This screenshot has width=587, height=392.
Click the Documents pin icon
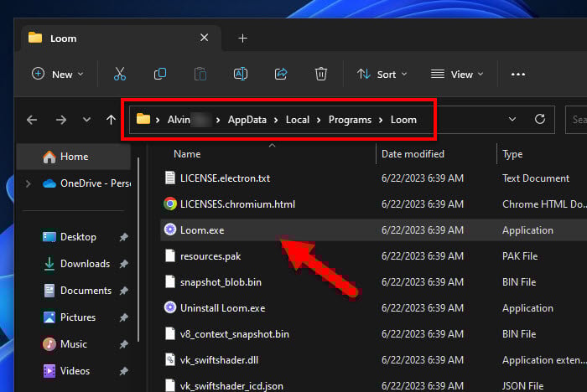(x=124, y=291)
